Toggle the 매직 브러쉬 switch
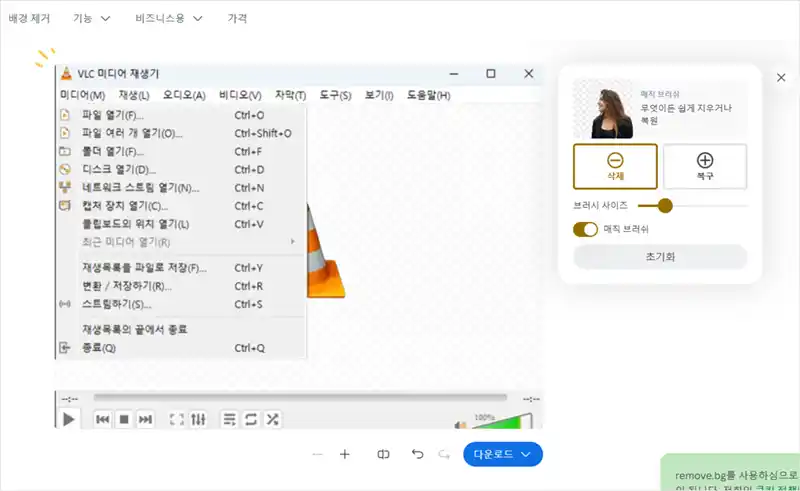 [x=585, y=229]
